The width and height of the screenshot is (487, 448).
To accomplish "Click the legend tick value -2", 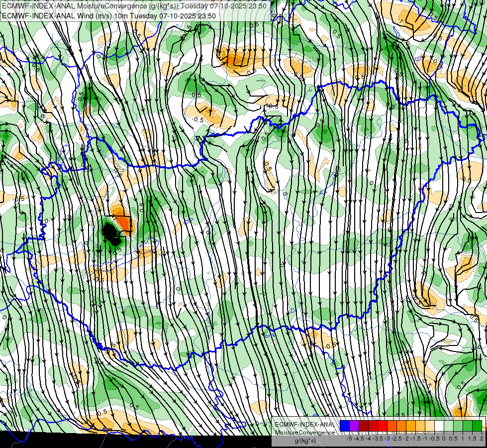I will [x=405, y=439].
